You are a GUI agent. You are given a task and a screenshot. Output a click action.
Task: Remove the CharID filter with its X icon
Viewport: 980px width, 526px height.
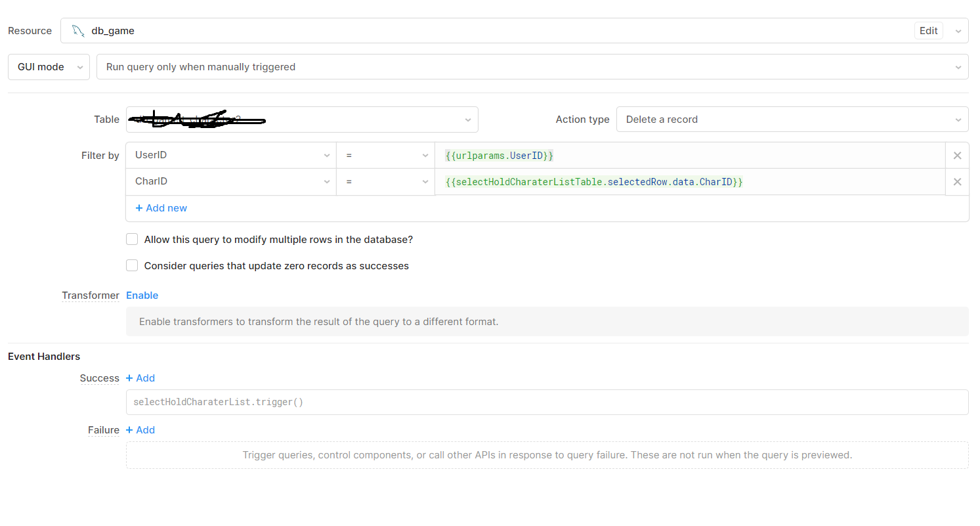957,182
